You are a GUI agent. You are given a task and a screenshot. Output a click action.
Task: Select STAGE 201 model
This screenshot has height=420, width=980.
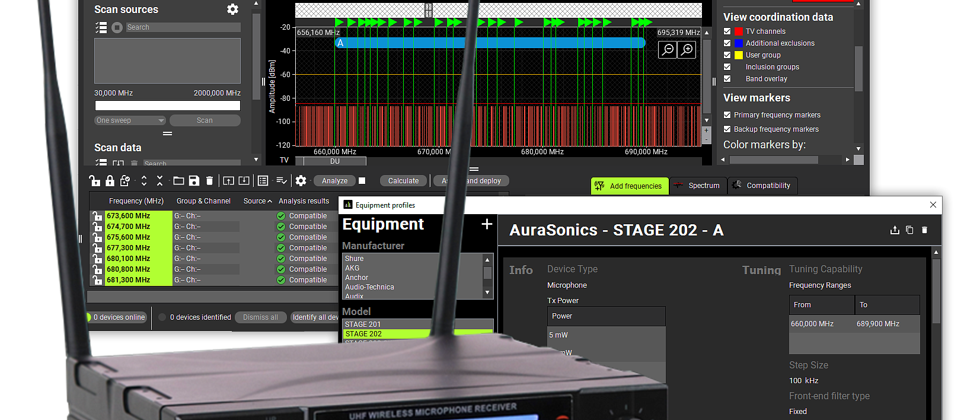[x=417, y=324]
